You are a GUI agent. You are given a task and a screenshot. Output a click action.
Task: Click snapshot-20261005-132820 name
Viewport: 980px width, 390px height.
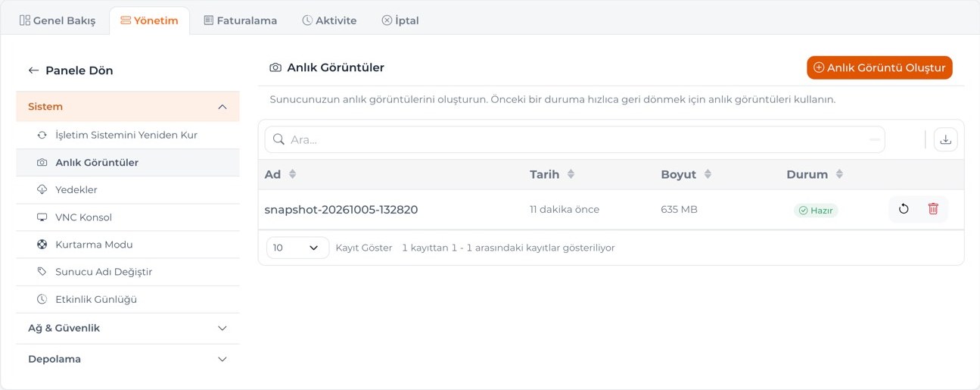(x=341, y=210)
